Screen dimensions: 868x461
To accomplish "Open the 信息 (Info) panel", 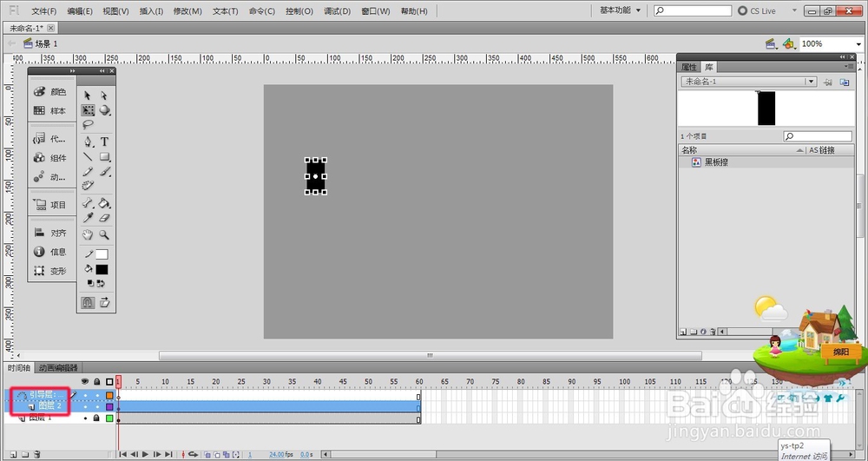I will click(x=51, y=252).
